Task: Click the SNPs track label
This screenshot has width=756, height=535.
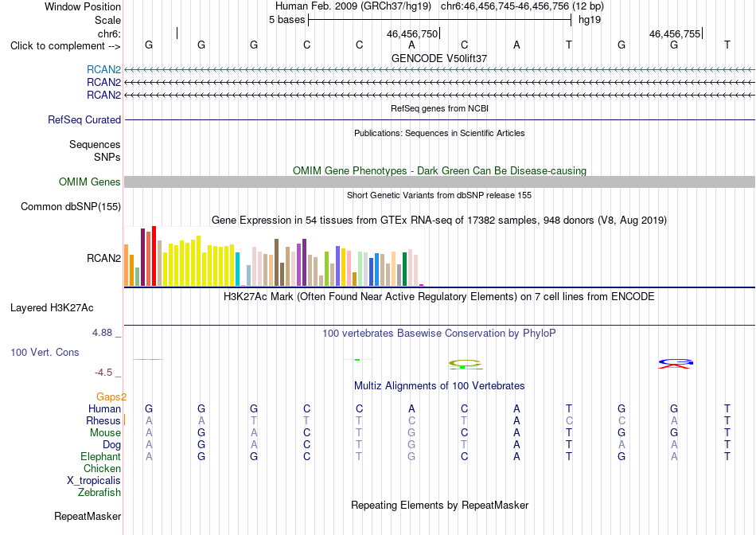Action: coord(107,157)
